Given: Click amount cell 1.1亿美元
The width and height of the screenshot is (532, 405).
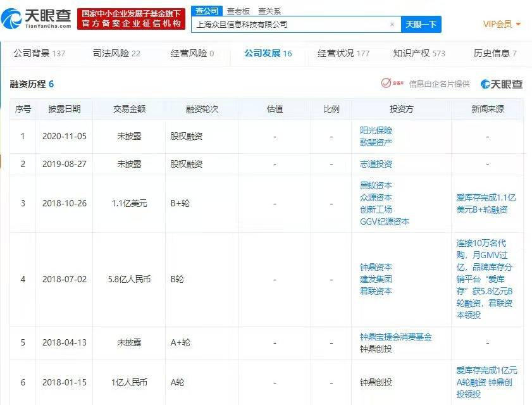Looking at the screenshot, I should (x=129, y=203).
